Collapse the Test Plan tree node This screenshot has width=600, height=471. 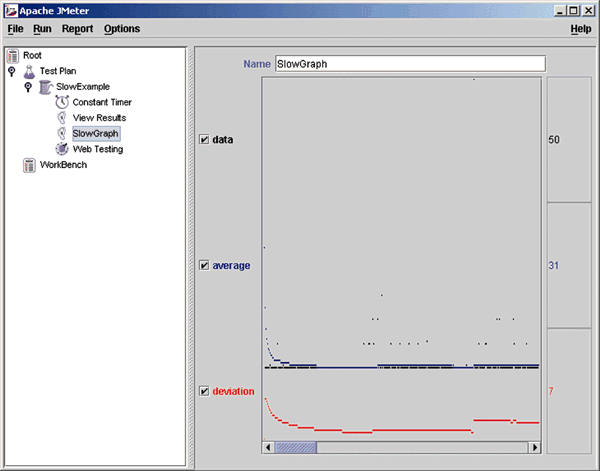tap(12, 72)
